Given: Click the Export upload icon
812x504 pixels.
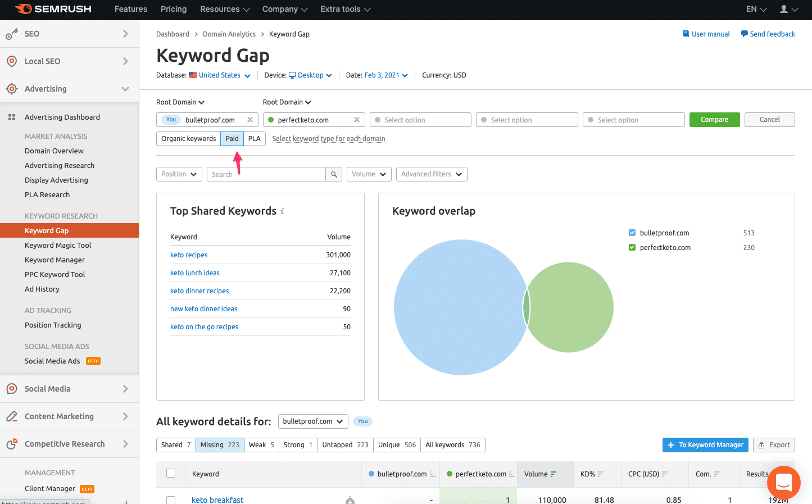Looking at the screenshot, I should pyautogui.click(x=761, y=445).
